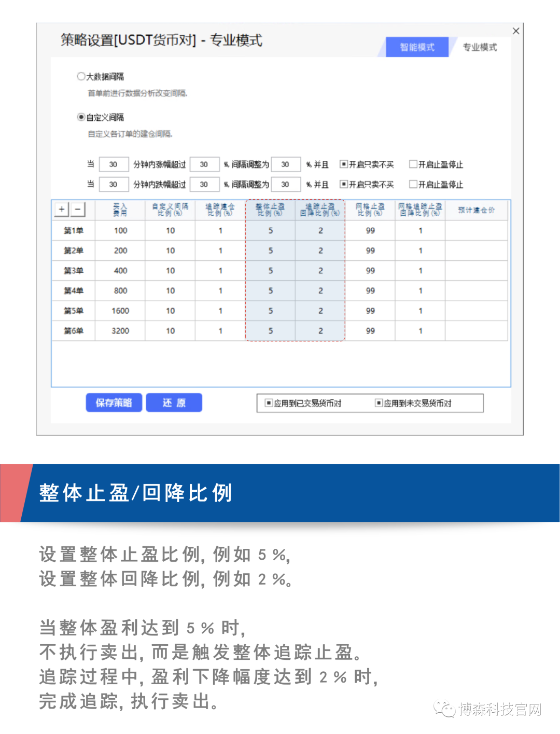Click the minus button to remove row
The image size is (560, 734).
point(78,209)
